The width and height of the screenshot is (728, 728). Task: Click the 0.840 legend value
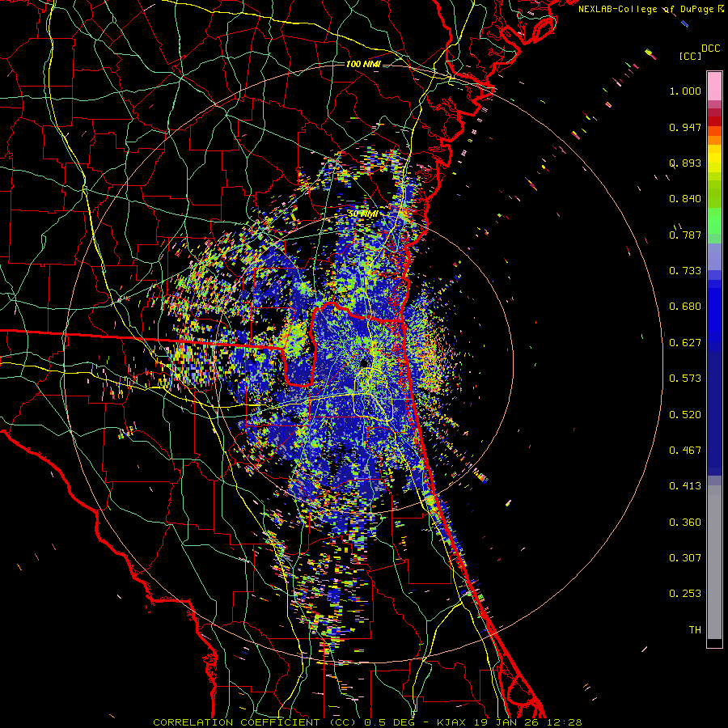click(685, 199)
